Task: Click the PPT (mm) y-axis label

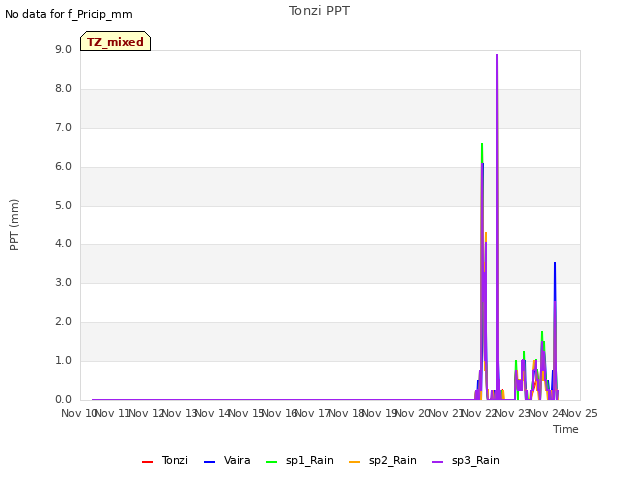Action: click(x=14, y=224)
